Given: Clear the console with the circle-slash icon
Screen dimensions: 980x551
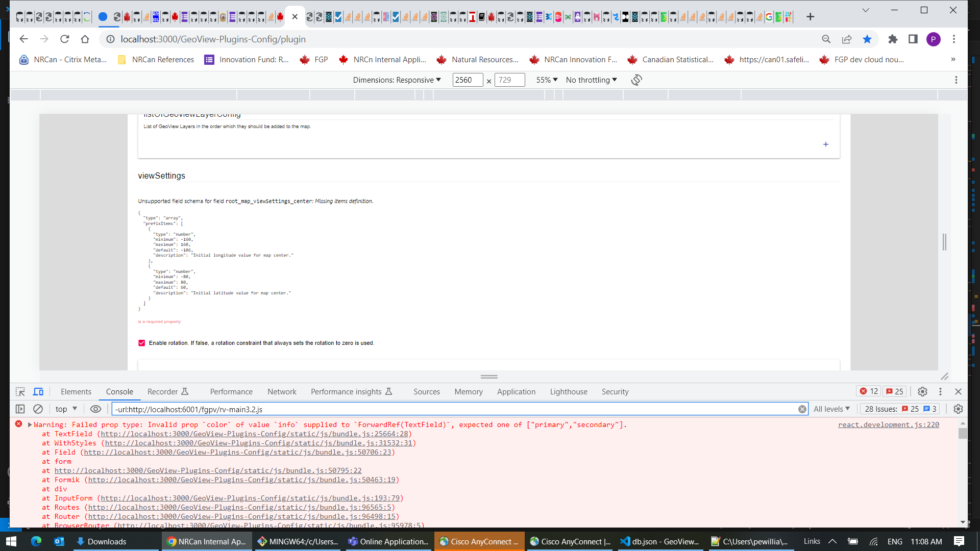Looking at the screenshot, I should pyautogui.click(x=38, y=409).
